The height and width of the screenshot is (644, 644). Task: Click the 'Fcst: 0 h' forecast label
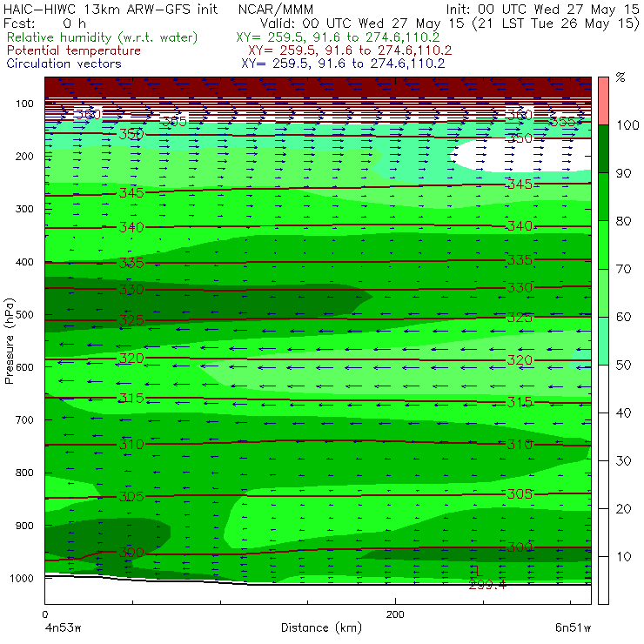coord(44,23)
